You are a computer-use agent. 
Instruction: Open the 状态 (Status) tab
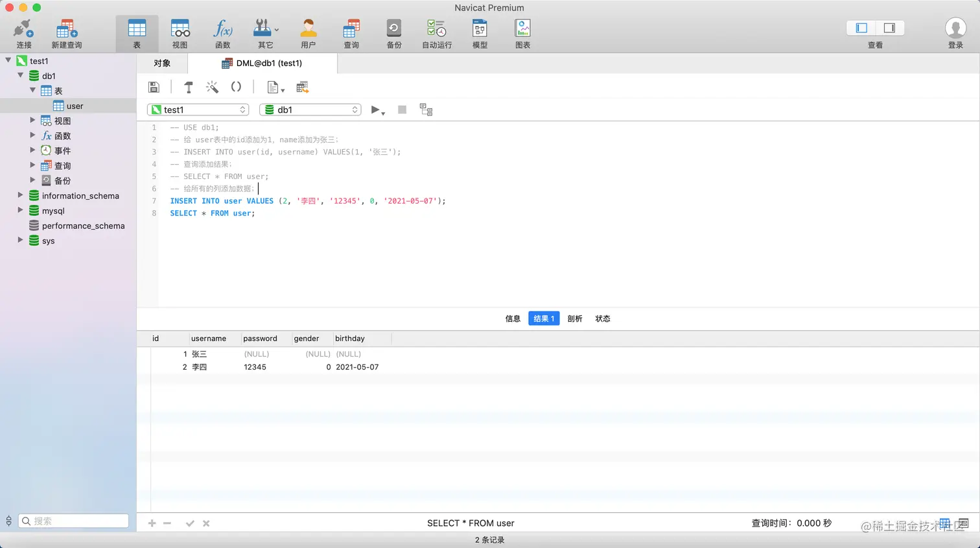(x=603, y=318)
